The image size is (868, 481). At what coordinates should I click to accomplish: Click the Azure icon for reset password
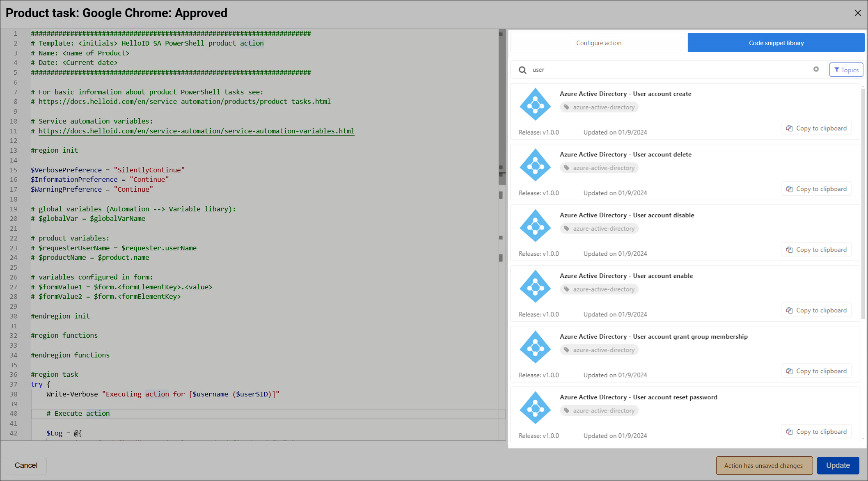535,408
